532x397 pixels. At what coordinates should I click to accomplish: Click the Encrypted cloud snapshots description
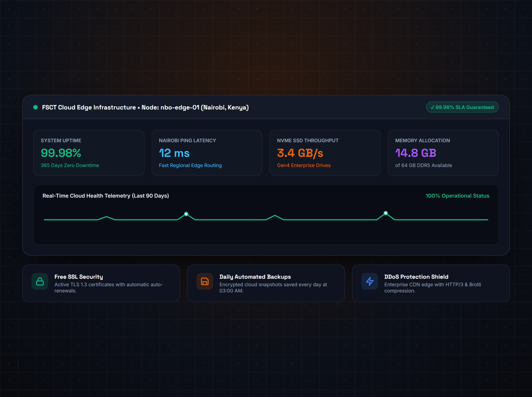click(273, 288)
